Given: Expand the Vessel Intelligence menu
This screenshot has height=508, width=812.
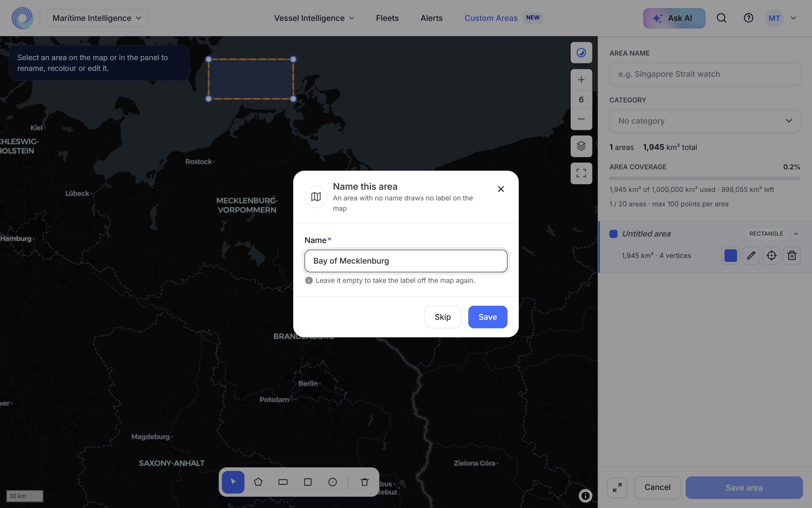Looking at the screenshot, I should (314, 18).
